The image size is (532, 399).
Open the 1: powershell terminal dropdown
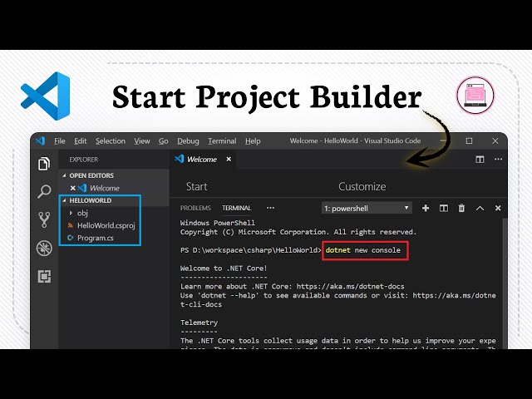click(367, 208)
